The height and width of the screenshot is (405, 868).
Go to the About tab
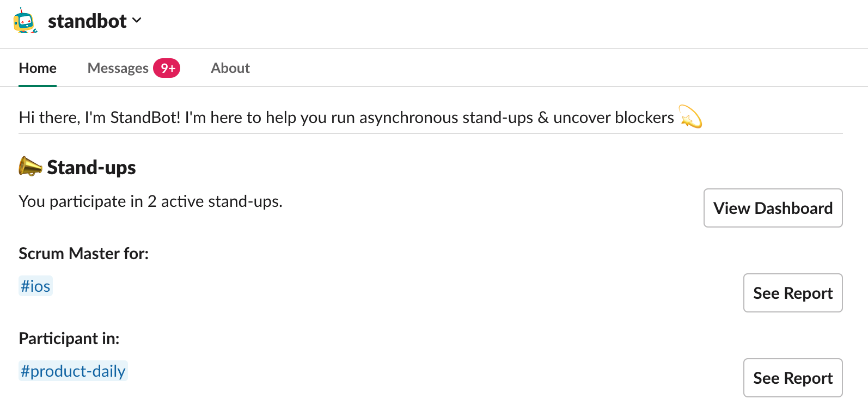pyautogui.click(x=230, y=68)
